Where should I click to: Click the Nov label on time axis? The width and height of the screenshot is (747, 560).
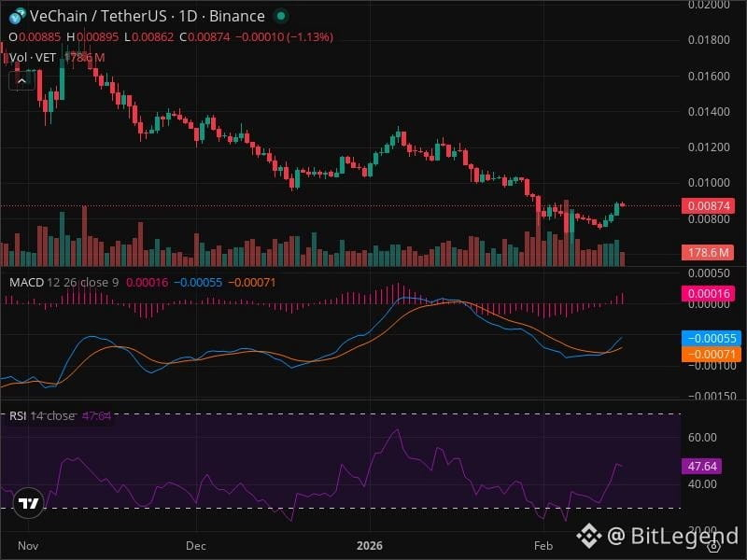point(28,546)
